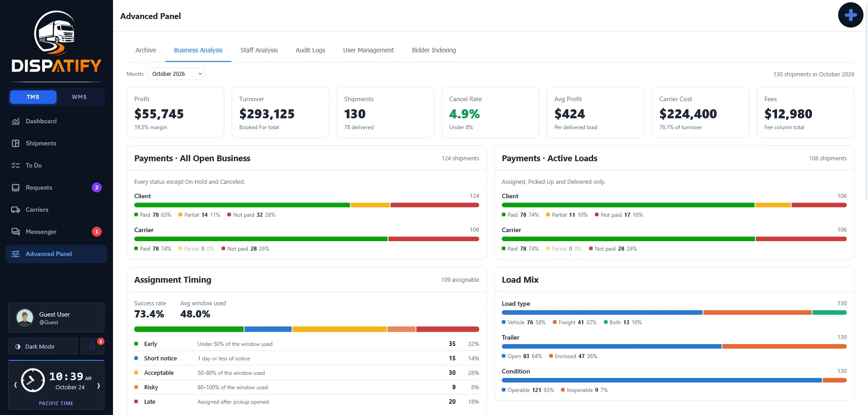Click the Late row in Assignment Timing
Screen dimensions: 868x415
pyautogui.click(x=307, y=402)
